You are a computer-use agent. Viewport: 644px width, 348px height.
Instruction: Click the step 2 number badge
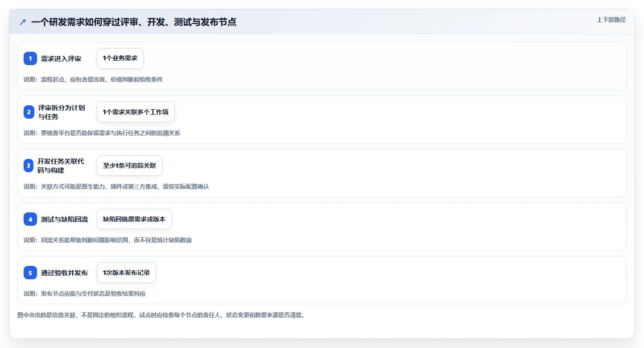pyautogui.click(x=29, y=112)
